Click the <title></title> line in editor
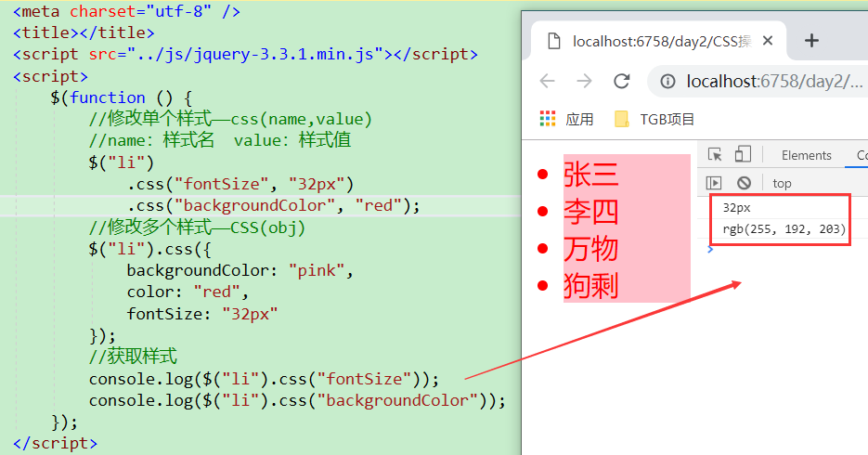 (83, 32)
